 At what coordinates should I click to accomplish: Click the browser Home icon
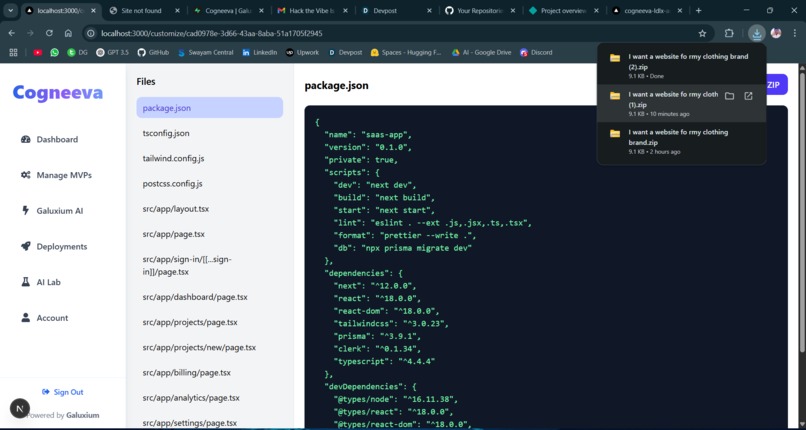point(68,33)
